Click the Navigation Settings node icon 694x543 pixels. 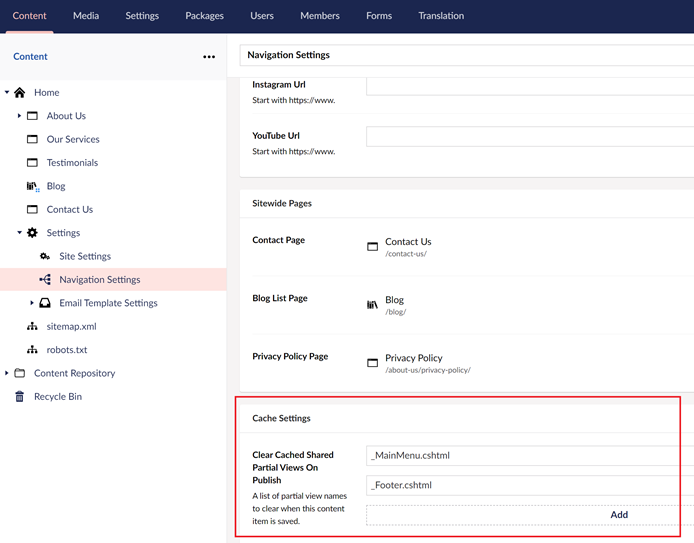click(x=45, y=279)
